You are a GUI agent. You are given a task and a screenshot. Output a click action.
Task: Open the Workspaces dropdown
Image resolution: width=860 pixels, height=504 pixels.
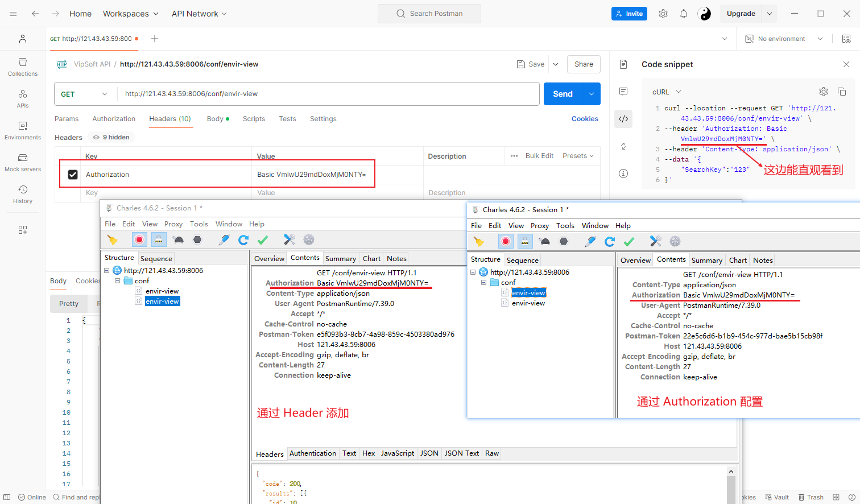(130, 14)
